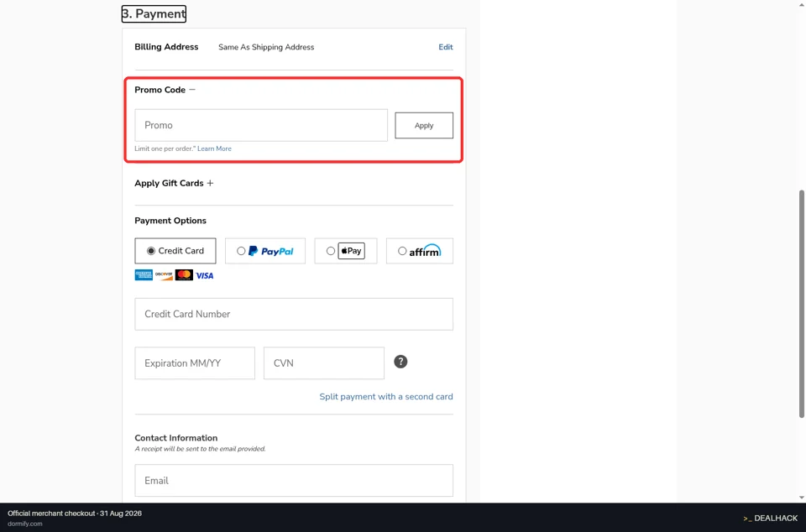The width and height of the screenshot is (806, 532).
Task: Click the receipt will be sent note
Action: (x=200, y=448)
